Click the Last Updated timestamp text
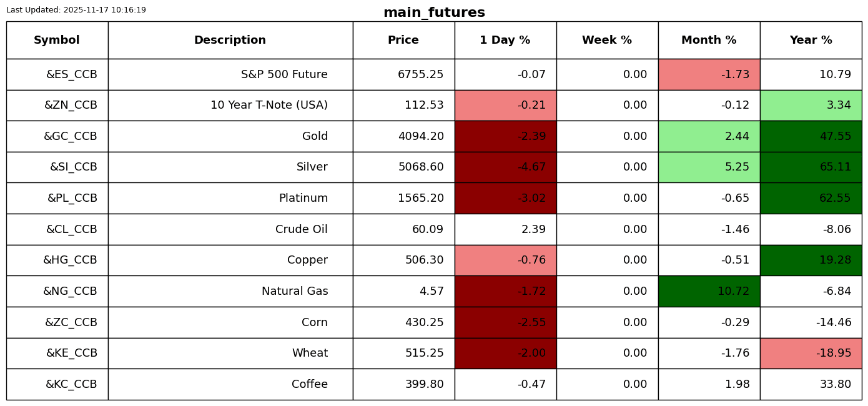 point(76,10)
